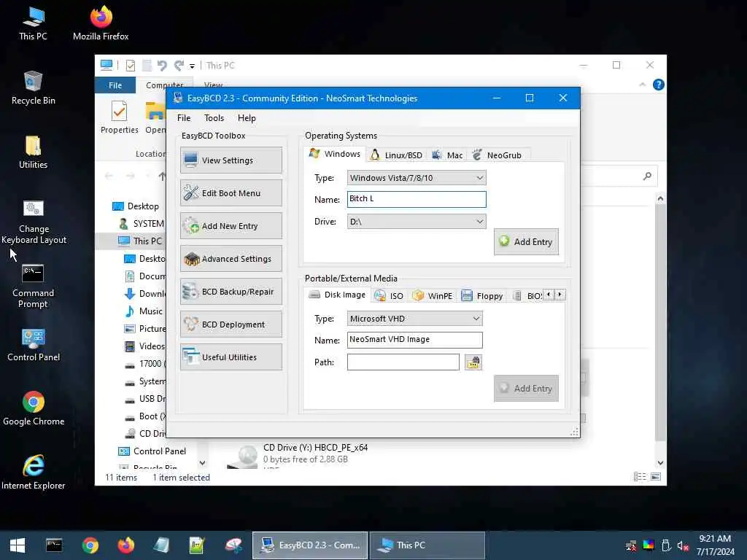Switch to the Linux/BSD tab
The width and height of the screenshot is (747, 560).
[396, 155]
